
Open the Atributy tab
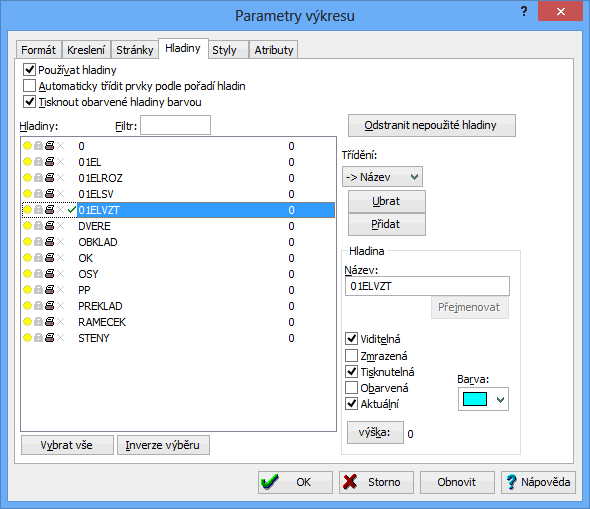tap(274, 50)
